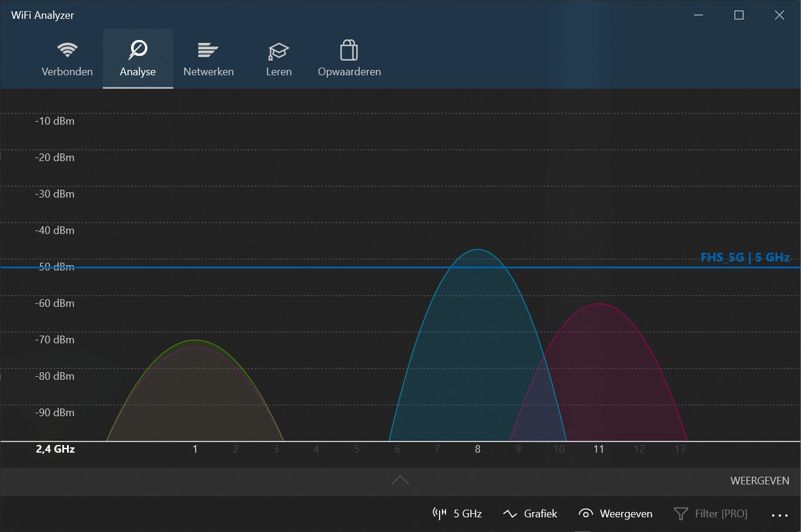
Task: Select channel 1 on the axis
Action: pos(195,449)
